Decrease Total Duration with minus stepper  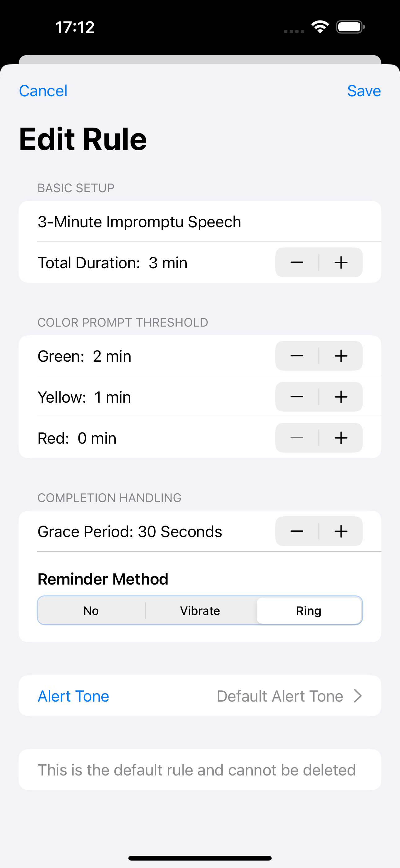(296, 263)
